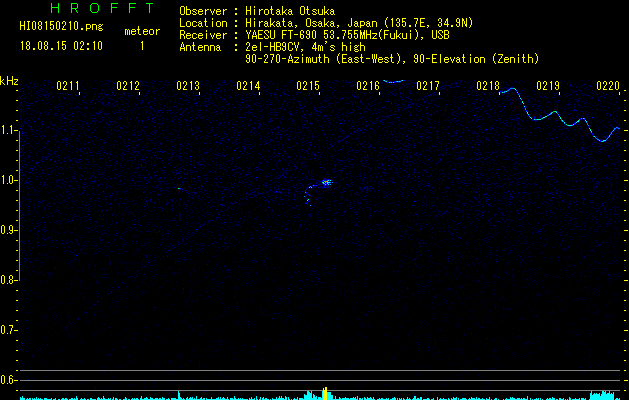Click the short cyan trace above 0216
Image resolution: width=629 pixels, height=400 pixels.
[394, 81]
